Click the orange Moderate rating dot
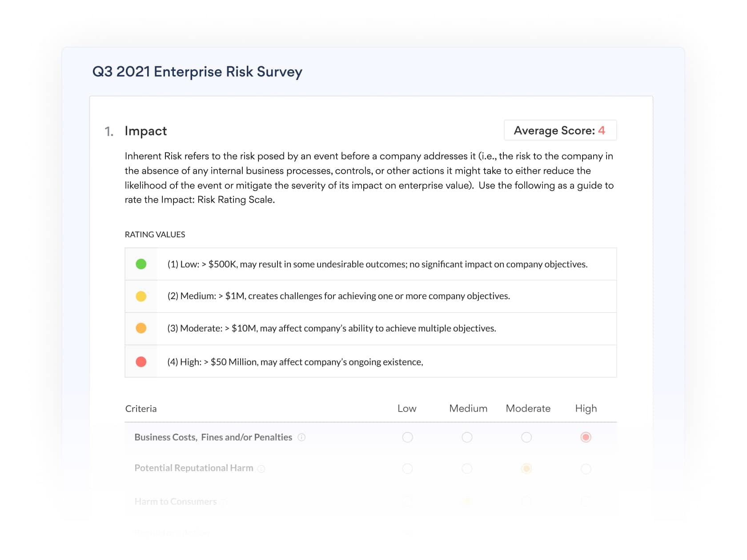 click(x=141, y=328)
